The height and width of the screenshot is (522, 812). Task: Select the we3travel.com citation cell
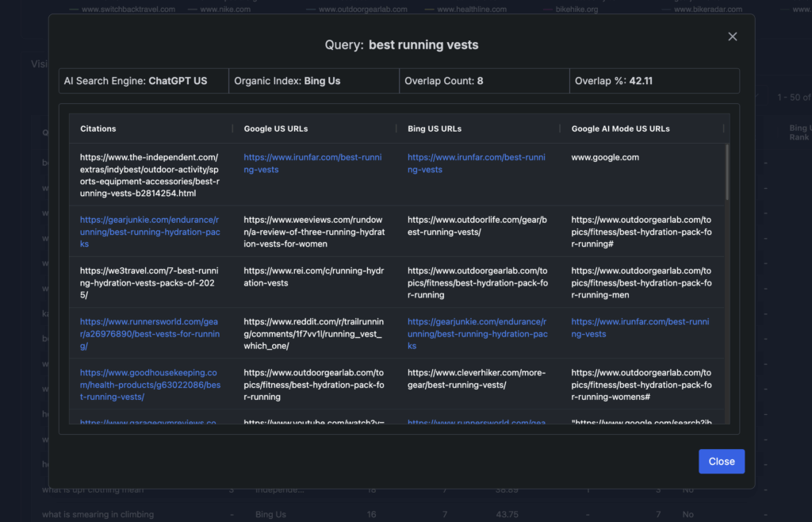(x=150, y=282)
